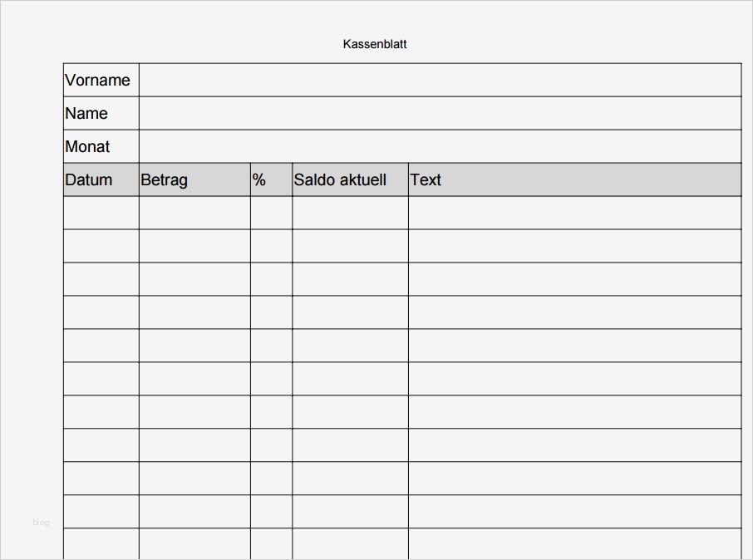
Task: Select the blank field next to Name
Action: pos(440,113)
